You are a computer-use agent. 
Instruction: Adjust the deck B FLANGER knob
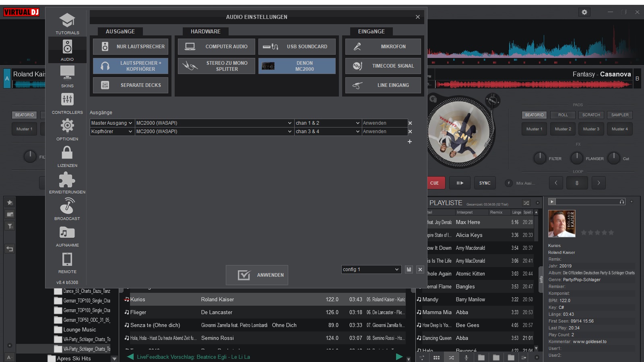(577, 158)
